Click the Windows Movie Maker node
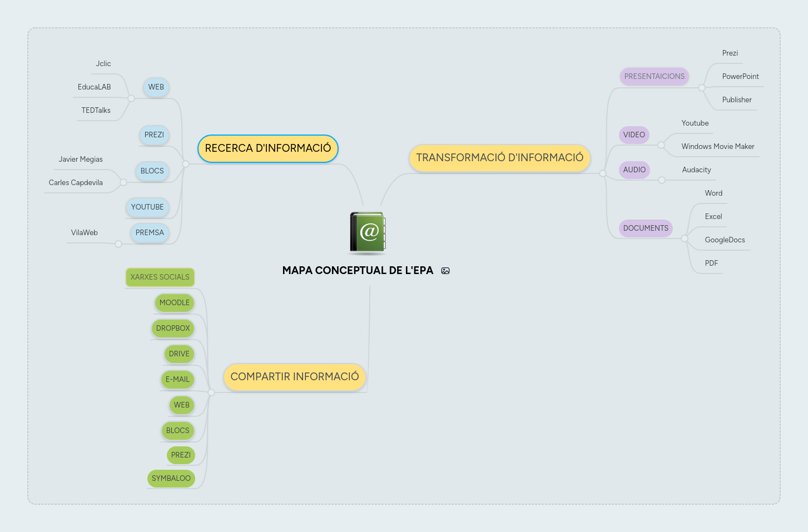The height and width of the screenshot is (532, 808). tap(717, 146)
